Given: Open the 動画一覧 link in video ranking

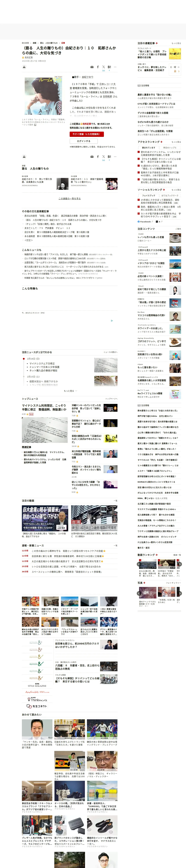Looking at the screenshot, I should (x=177, y=555).
